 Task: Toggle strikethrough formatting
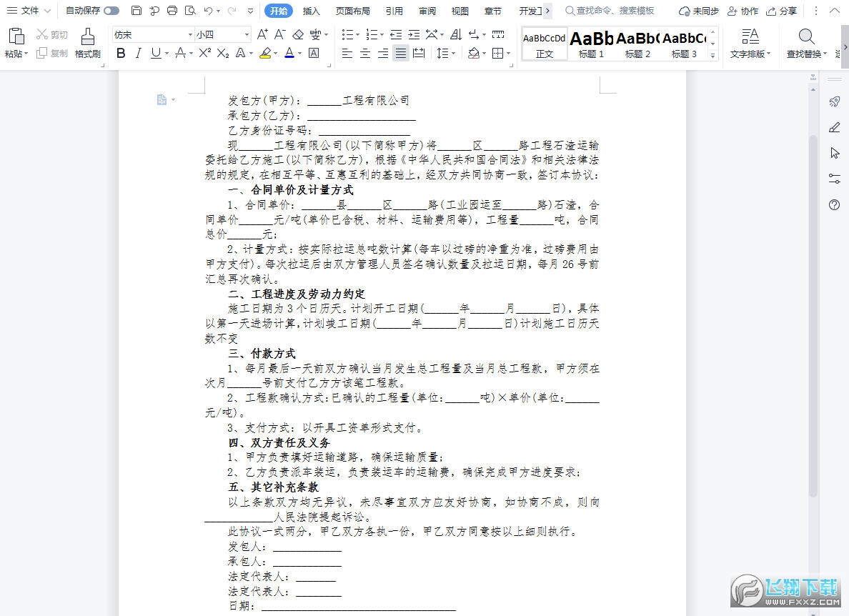click(x=180, y=53)
